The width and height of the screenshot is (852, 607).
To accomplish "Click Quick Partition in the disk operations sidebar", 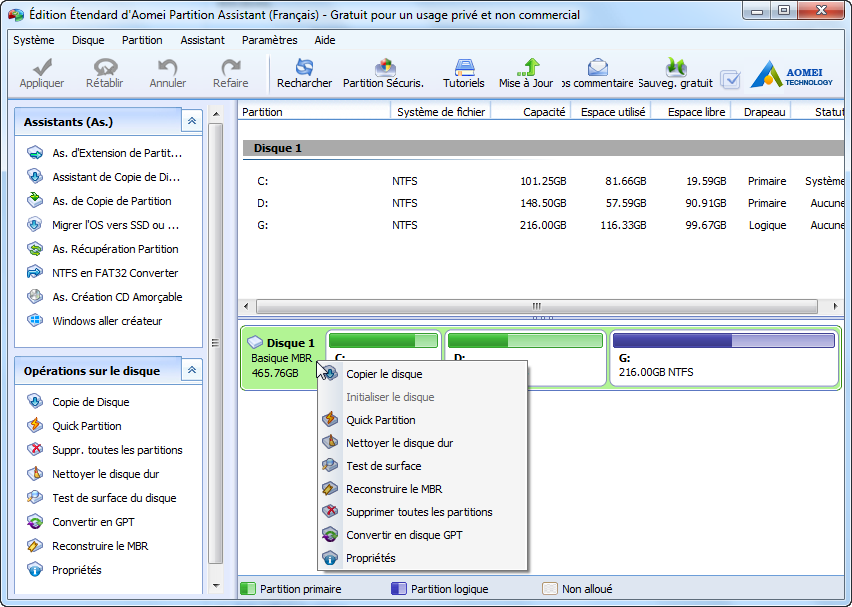I will click(x=74, y=426).
